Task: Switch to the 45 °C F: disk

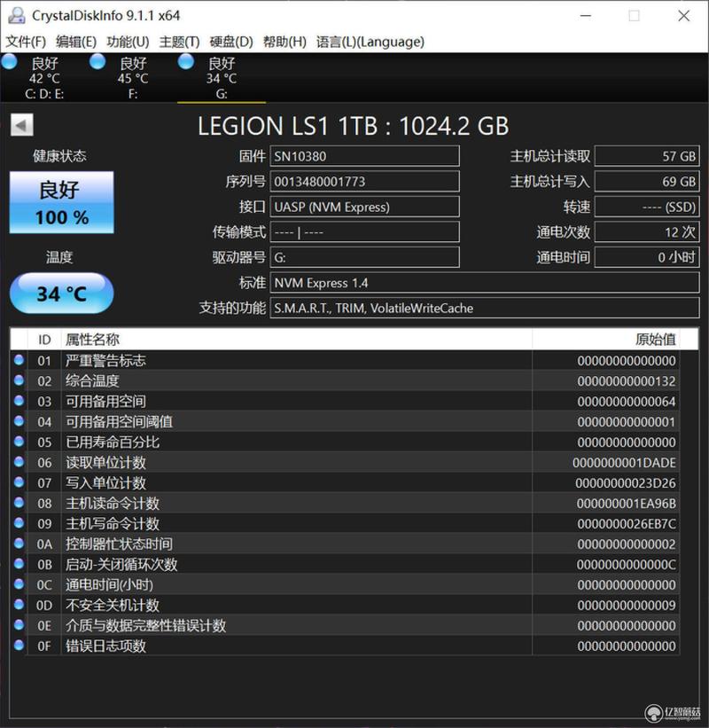Action: pyautogui.click(x=133, y=78)
